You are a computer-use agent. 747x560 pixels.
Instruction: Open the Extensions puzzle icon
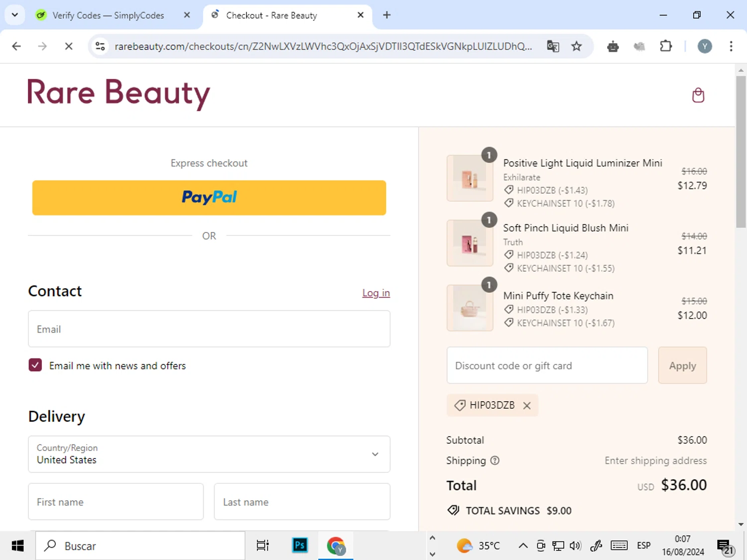click(666, 46)
